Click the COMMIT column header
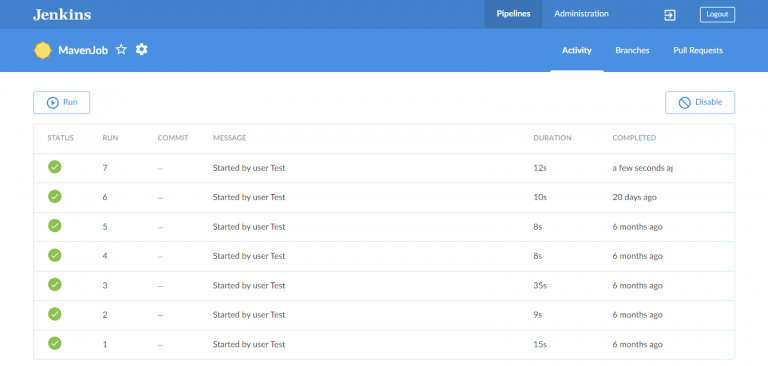This screenshot has width=768, height=366. pos(173,138)
